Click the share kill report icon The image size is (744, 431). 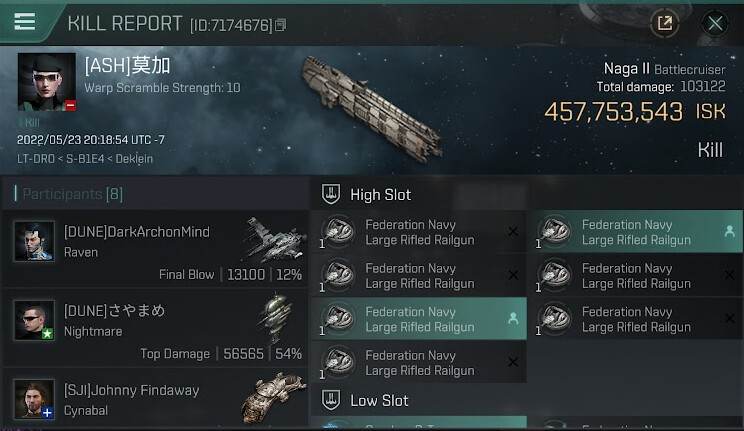663,23
